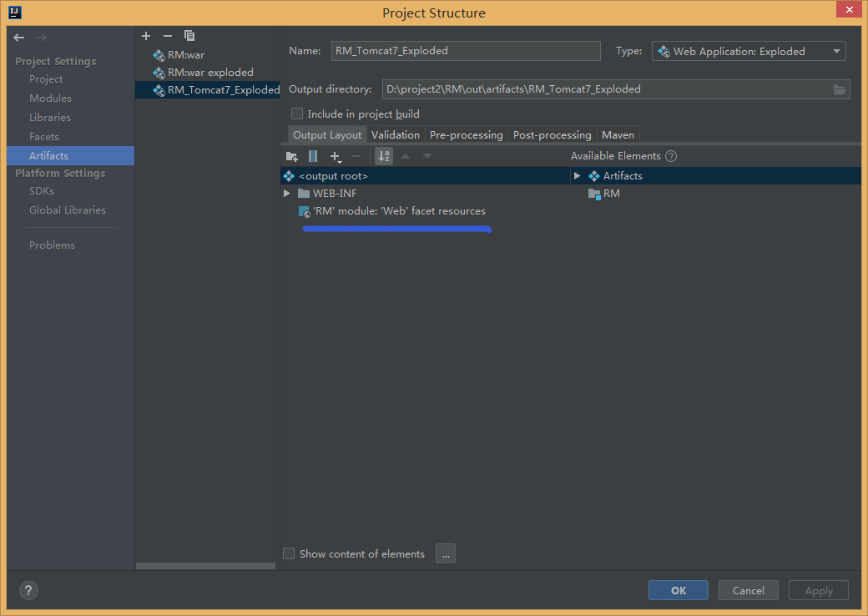Go forward with the right arrow
The image size is (868, 616).
41,38
